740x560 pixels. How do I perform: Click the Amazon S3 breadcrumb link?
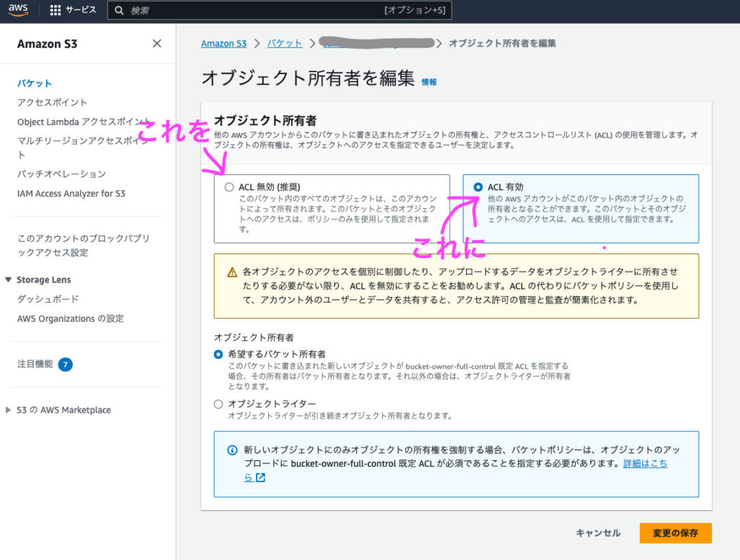click(x=224, y=43)
